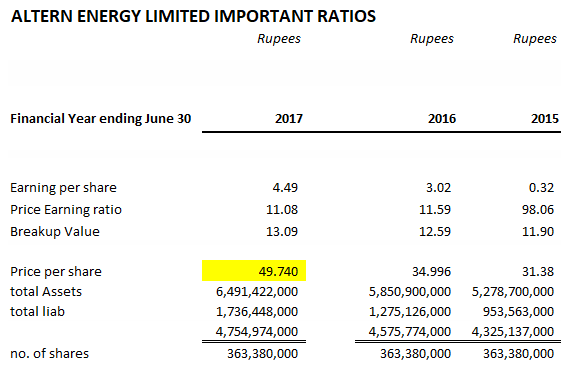
Task: Select total Assets value 6,491,422,000
Action: [257, 291]
